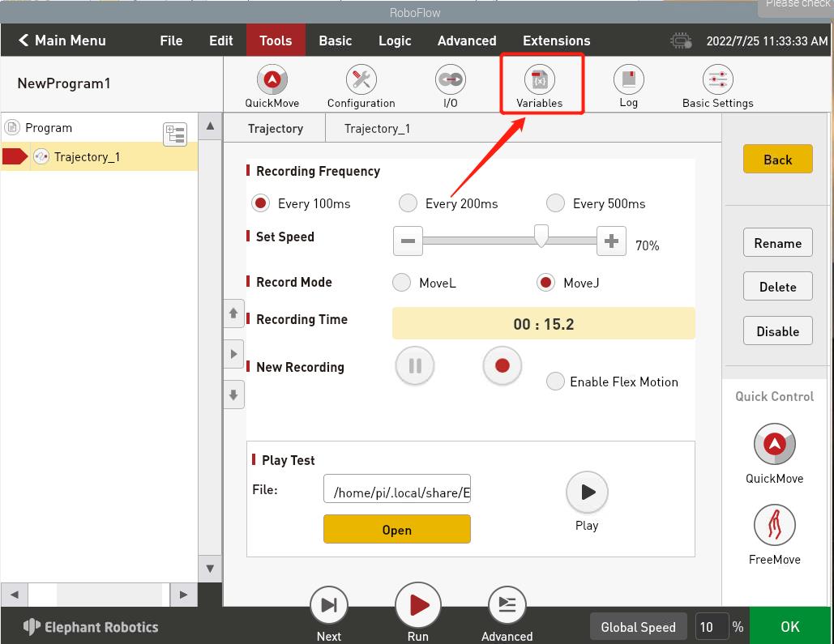Open the Configuration tool

click(361, 81)
